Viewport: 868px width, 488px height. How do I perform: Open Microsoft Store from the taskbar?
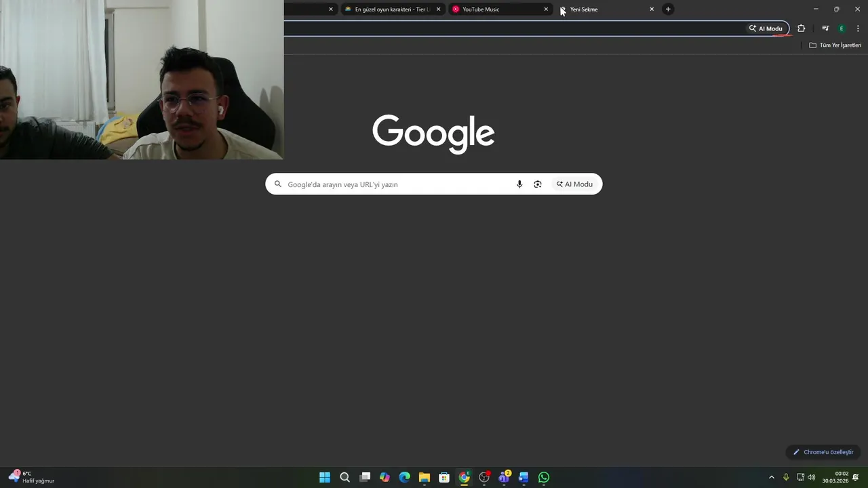pos(444,477)
